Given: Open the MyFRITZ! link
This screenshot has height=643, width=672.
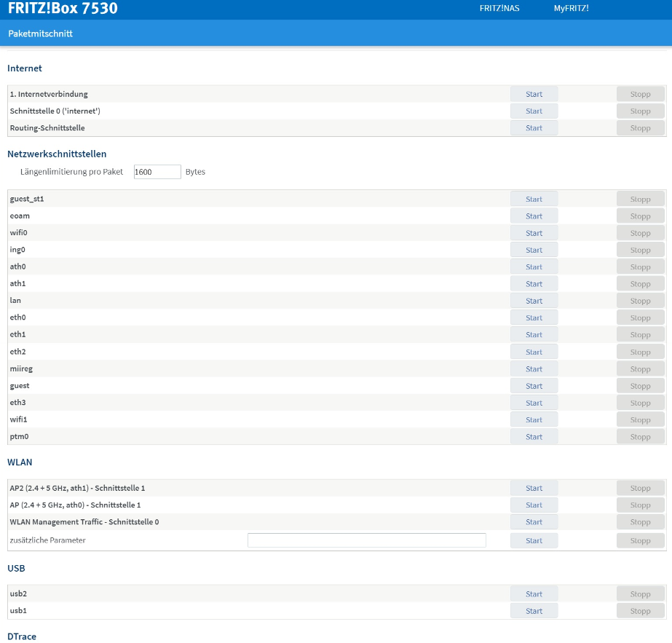Looking at the screenshot, I should pos(571,9).
